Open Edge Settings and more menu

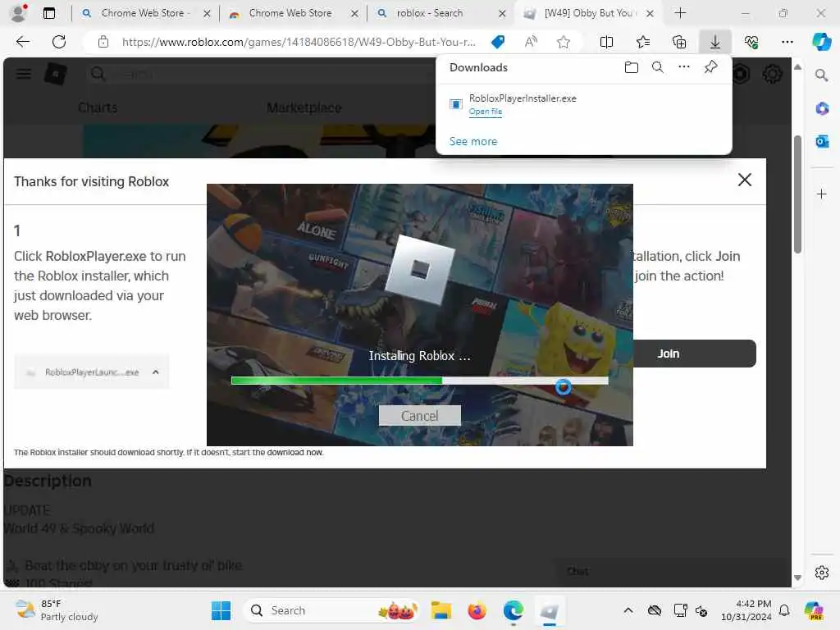787,42
